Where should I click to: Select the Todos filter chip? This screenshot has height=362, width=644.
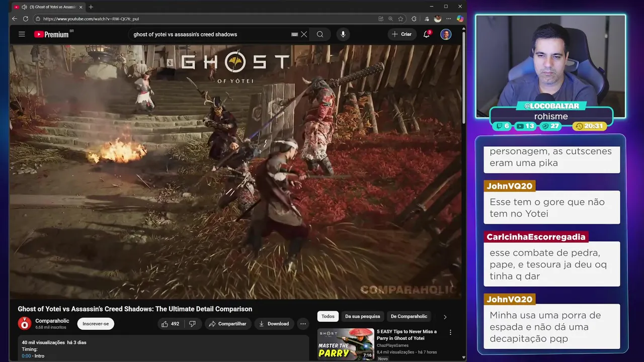[x=328, y=316]
